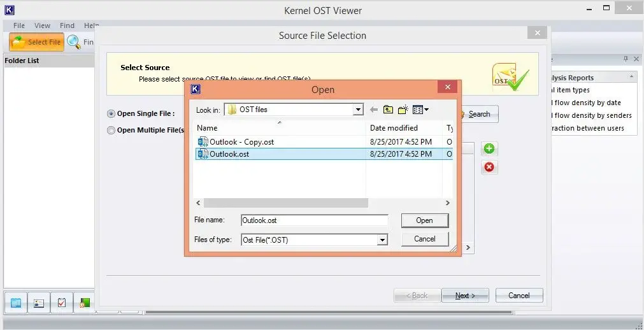Viewport: 644px width, 330px height.
Task: Click the Find magnifier icon in toolbar
Action: tap(74, 42)
